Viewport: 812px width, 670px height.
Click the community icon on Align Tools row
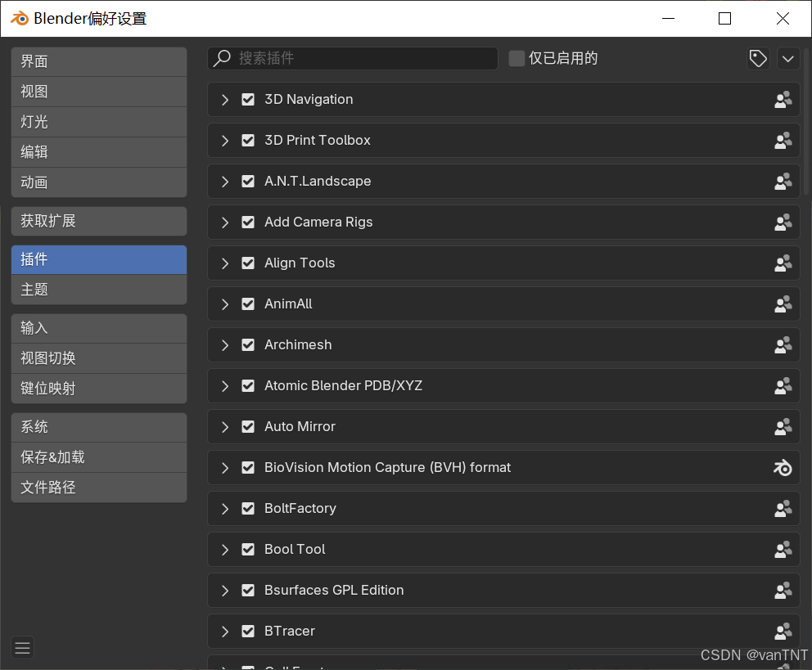point(783,263)
